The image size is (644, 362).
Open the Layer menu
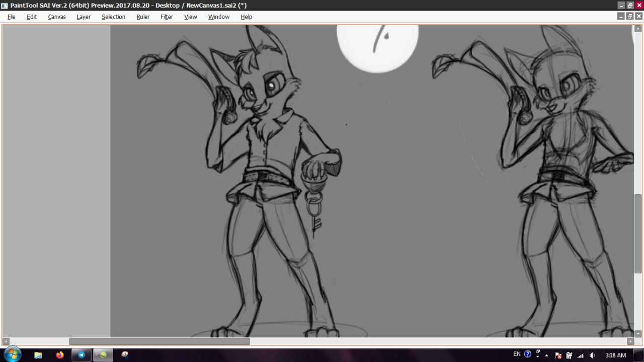click(84, 17)
